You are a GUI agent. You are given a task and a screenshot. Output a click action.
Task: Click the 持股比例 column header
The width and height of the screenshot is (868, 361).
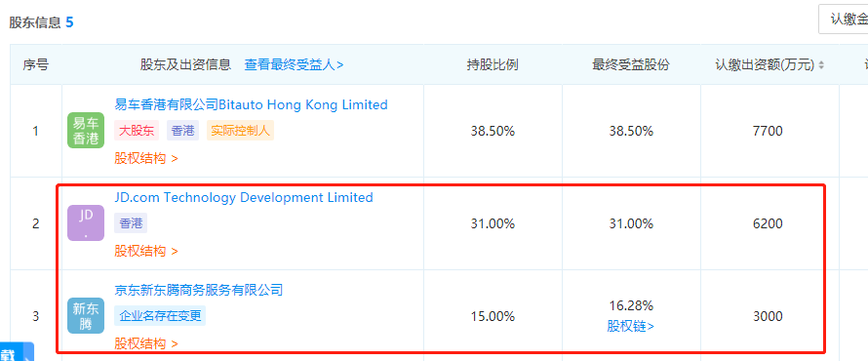coord(493,64)
